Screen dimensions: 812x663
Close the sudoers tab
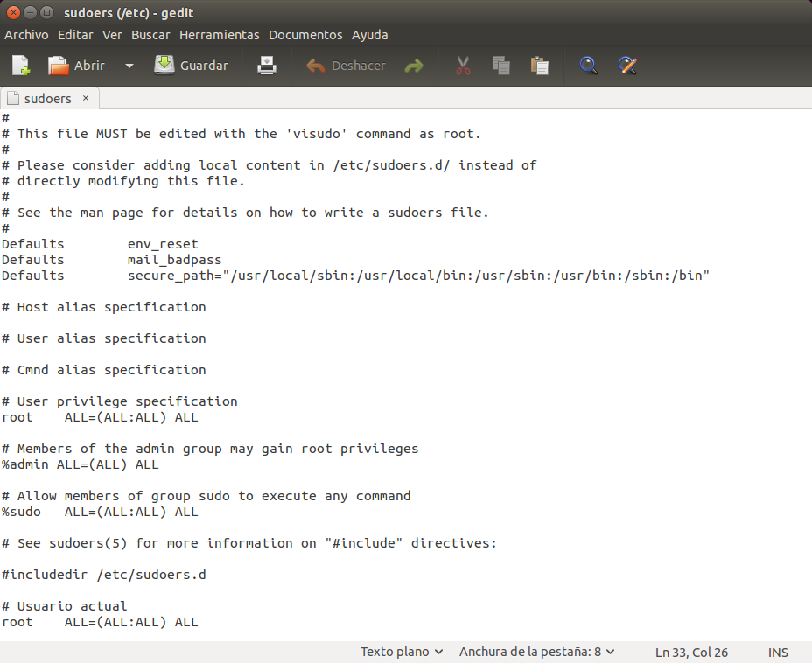point(86,98)
